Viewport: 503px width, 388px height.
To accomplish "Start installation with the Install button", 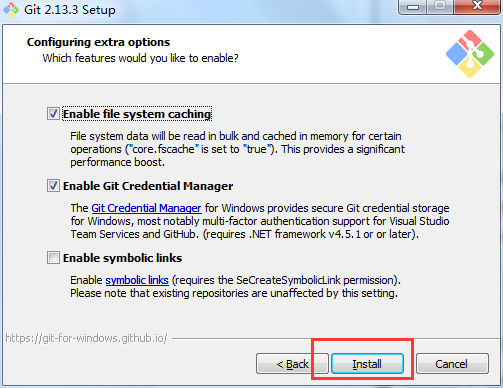I will 367,364.
